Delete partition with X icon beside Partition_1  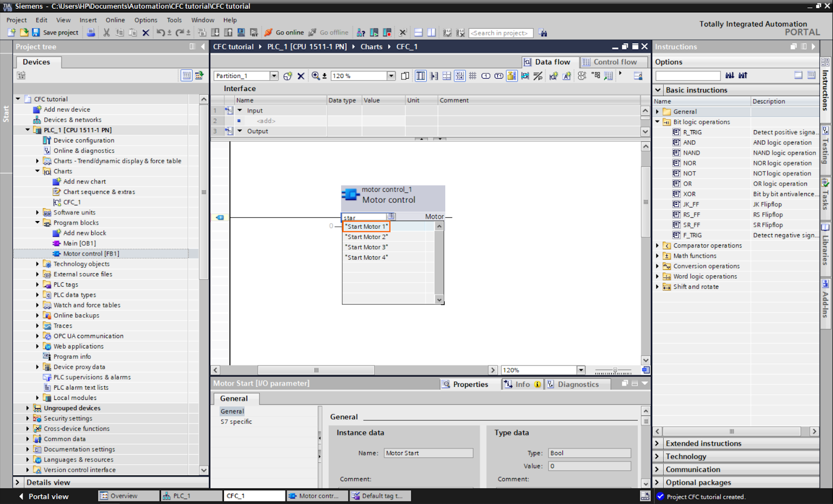tap(300, 76)
